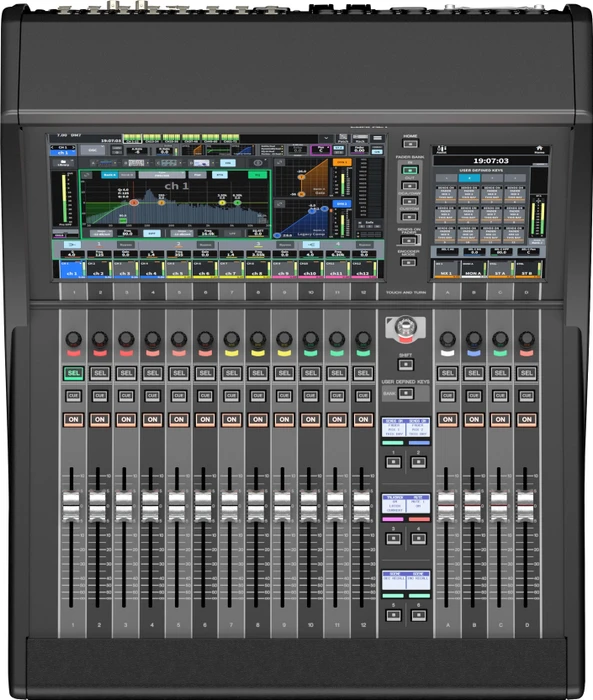The height and width of the screenshot is (700, 593).
Task: Open the Patch screen icon on main display
Action: (343, 139)
